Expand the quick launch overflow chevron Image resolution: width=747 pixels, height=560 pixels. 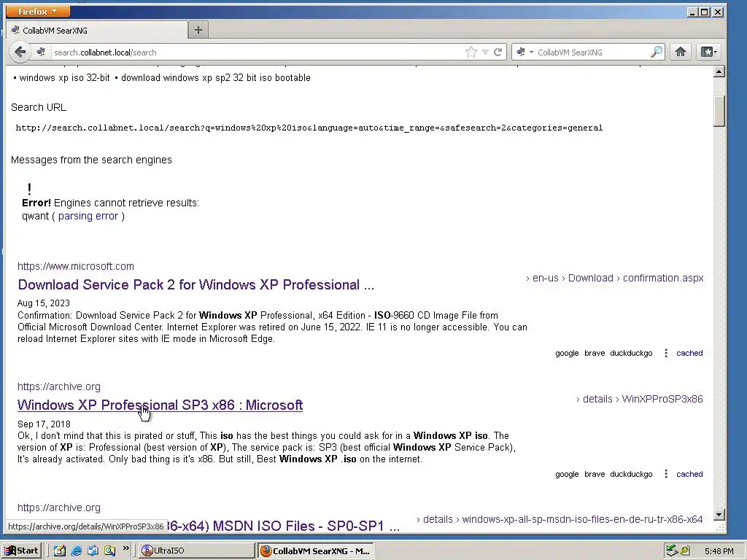(125, 548)
